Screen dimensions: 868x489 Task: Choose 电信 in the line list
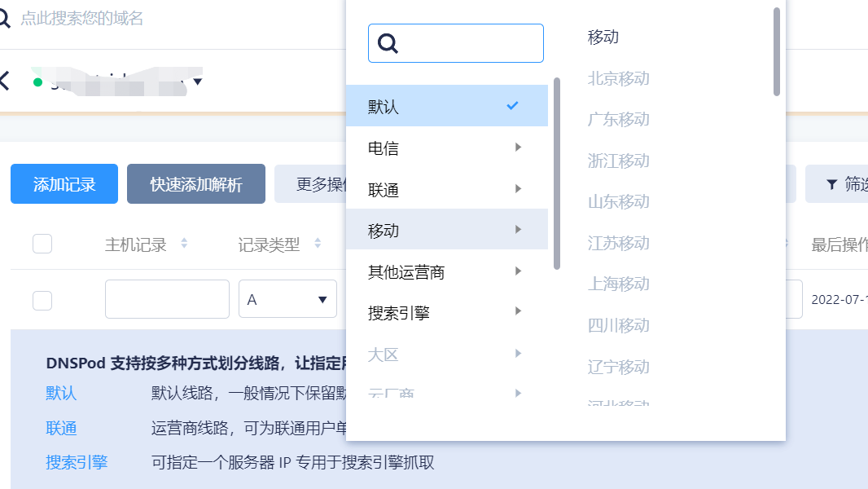447,148
